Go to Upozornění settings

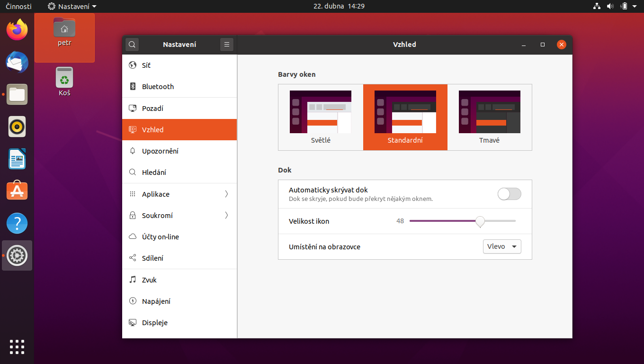(x=179, y=151)
